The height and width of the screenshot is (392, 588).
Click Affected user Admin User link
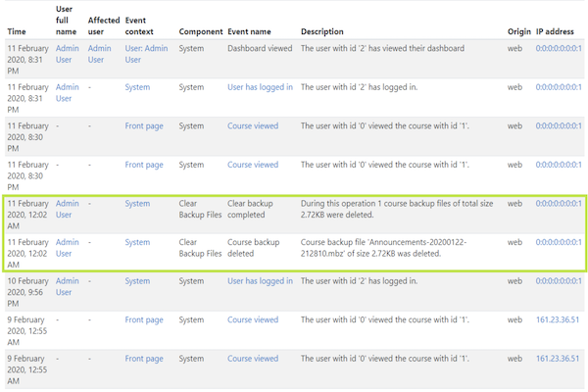coord(99,54)
